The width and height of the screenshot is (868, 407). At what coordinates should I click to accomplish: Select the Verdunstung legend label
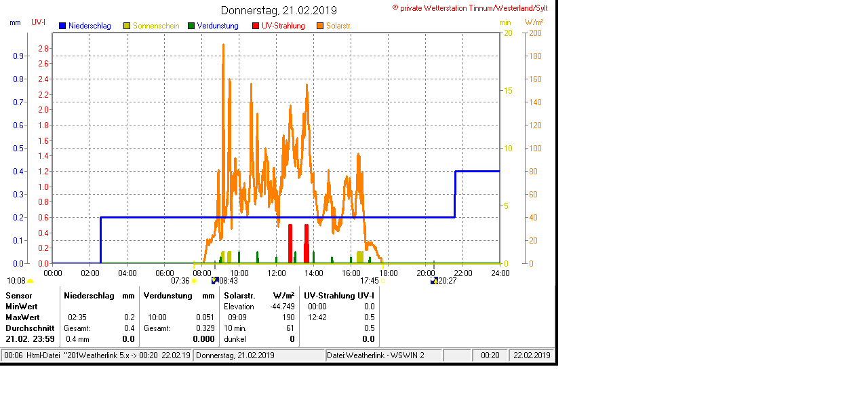pos(218,26)
